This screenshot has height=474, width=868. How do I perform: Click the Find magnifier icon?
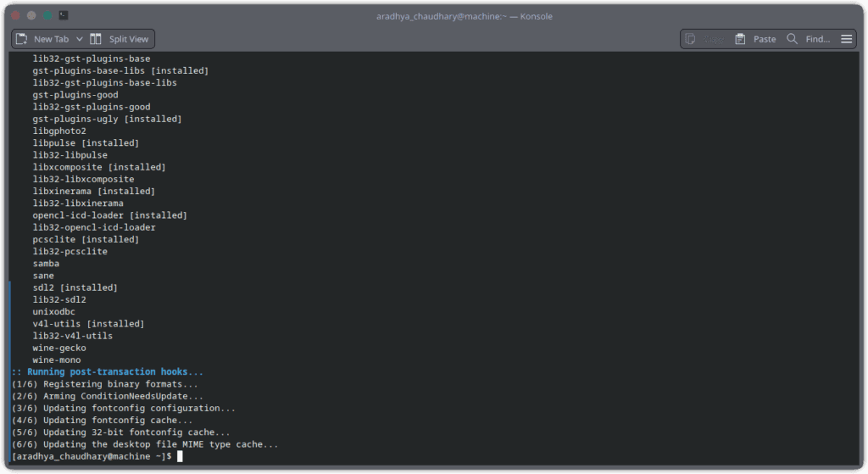pyautogui.click(x=793, y=39)
